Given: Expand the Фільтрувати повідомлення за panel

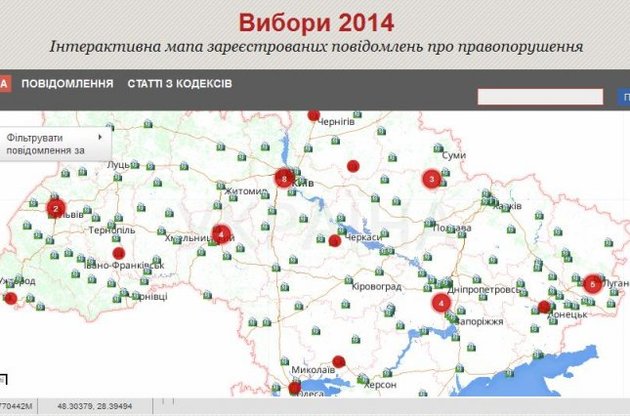Looking at the screenshot, I should tap(55, 143).
